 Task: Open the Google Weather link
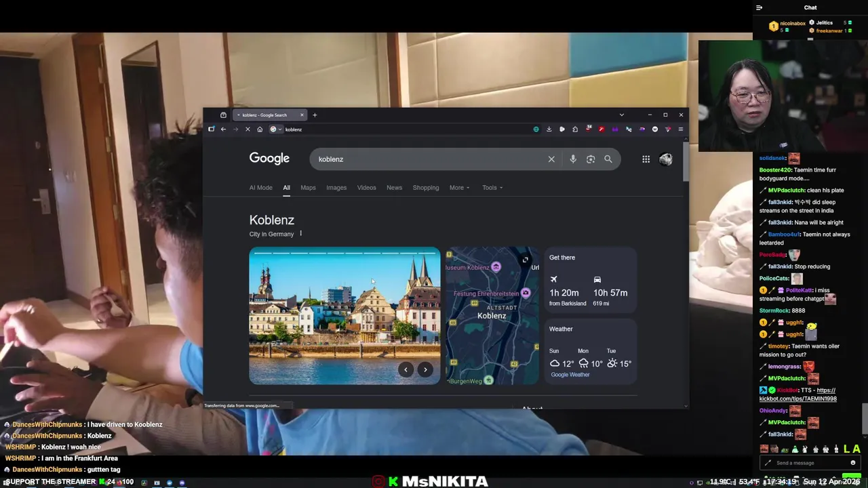570,375
